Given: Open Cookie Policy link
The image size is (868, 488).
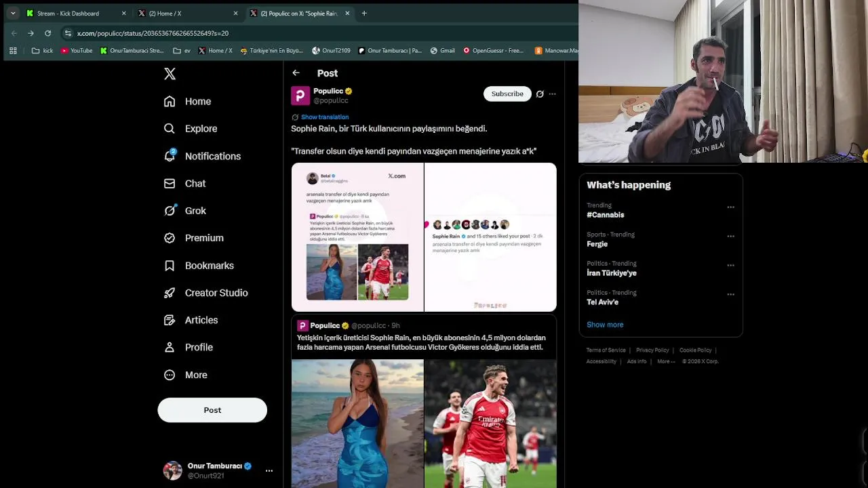Looking at the screenshot, I should (696, 350).
